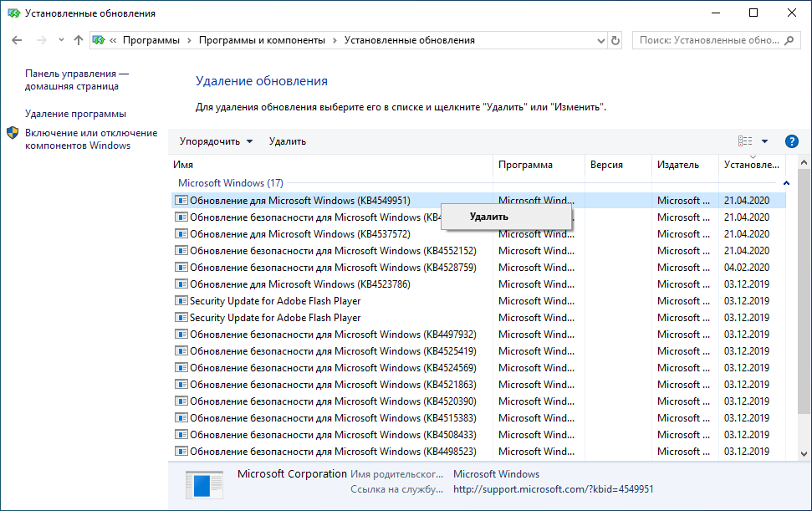
Task: Click icon of the KB4537572 update
Action: 181,234
